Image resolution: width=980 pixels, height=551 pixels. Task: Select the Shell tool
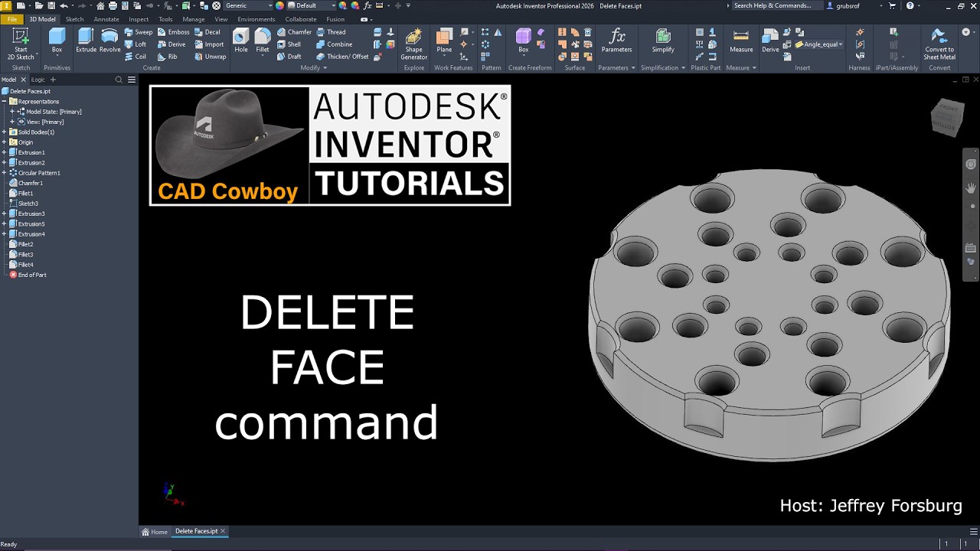click(289, 44)
